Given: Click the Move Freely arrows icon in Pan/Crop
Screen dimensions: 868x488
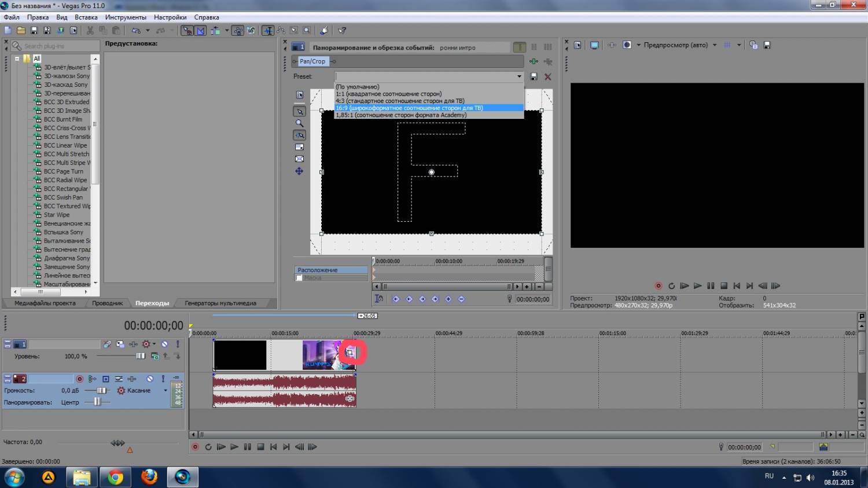Looking at the screenshot, I should [299, 171].
